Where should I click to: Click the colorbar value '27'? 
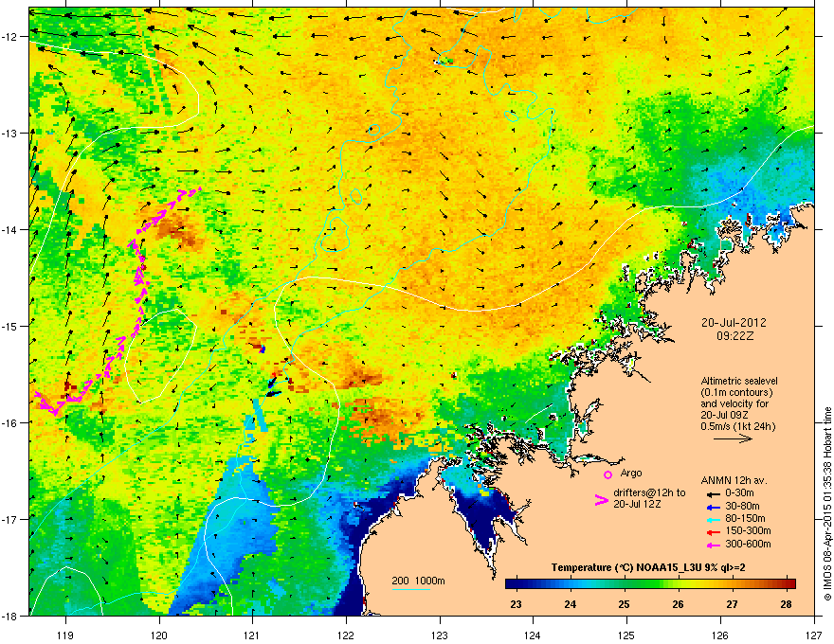pos(733,604)
